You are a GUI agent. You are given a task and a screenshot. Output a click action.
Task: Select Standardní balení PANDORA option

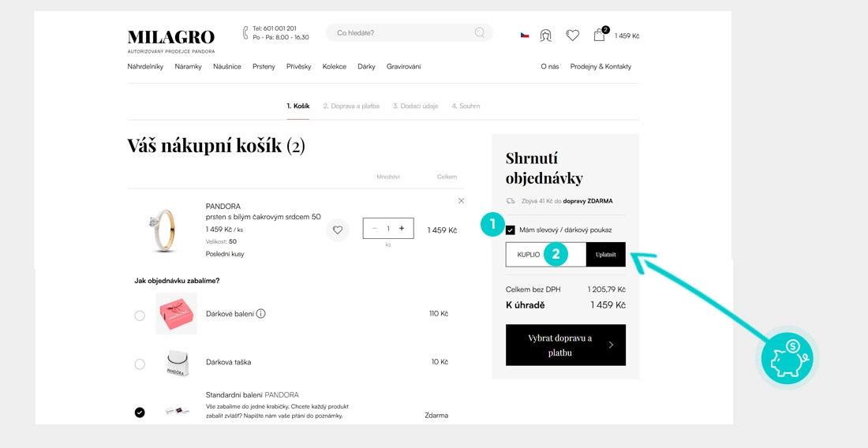click(x=140, y=412)
